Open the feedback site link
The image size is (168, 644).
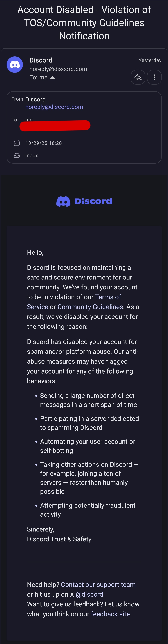(x=110, y=614)
